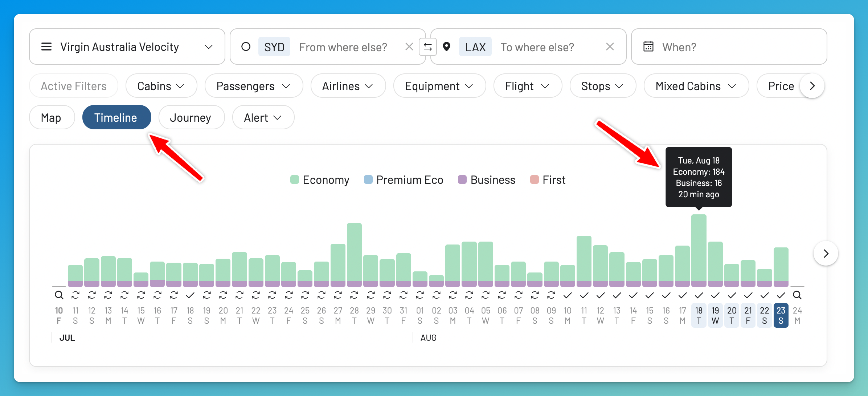This screenshot has height=396, width=868.
Task: Select the Aug 11 availability bar
Action: tap(584, 261)
